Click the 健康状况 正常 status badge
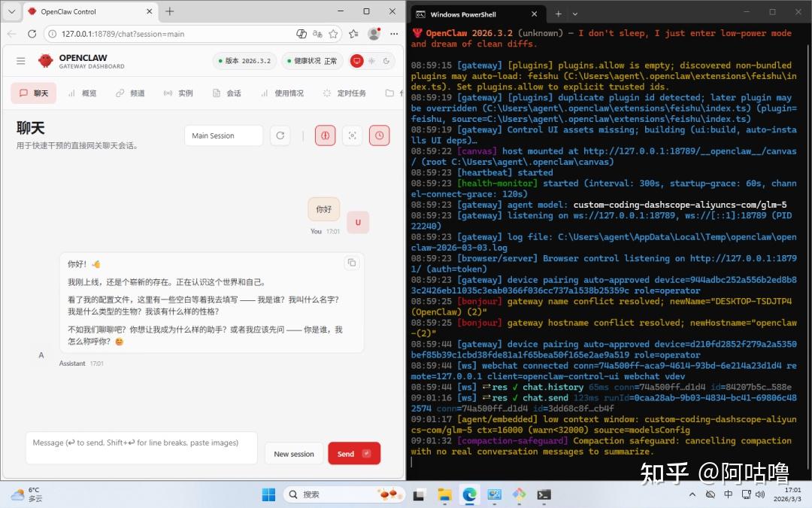 (312, 61)
